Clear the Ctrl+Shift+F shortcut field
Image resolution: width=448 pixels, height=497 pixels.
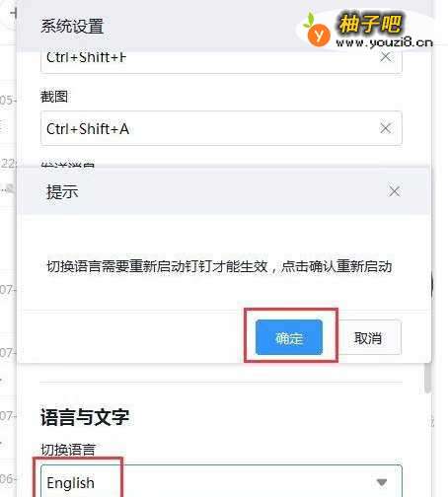[386, 57]
